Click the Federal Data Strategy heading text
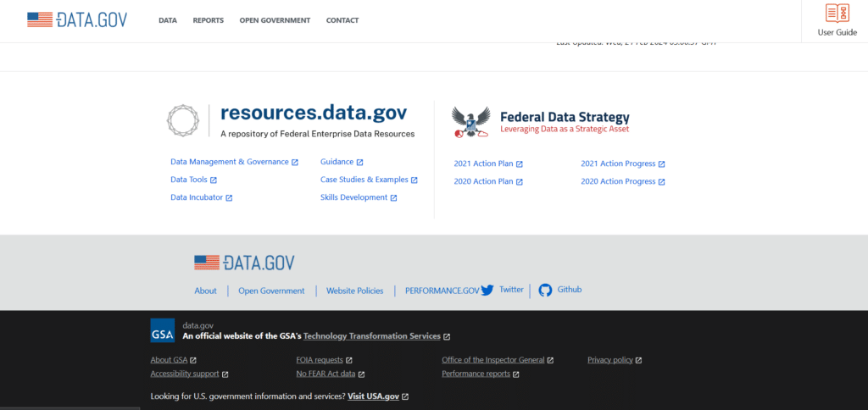This screenshot has width=868, height=410. (x=565, y=117)
